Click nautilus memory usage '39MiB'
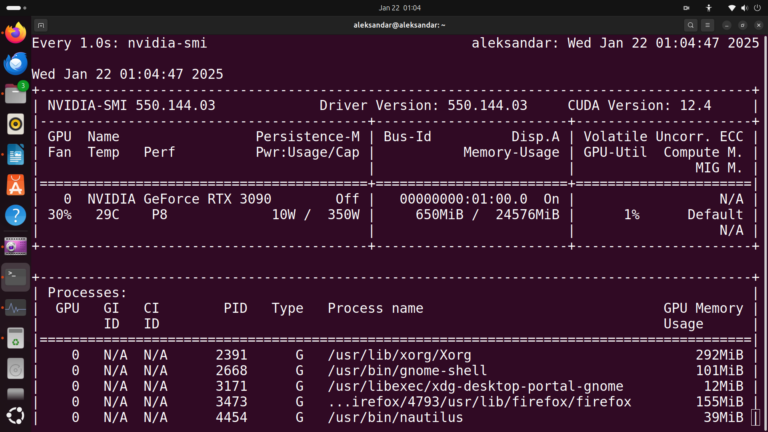Viewport: 768px width, 432px height. (x=723, y=417)
